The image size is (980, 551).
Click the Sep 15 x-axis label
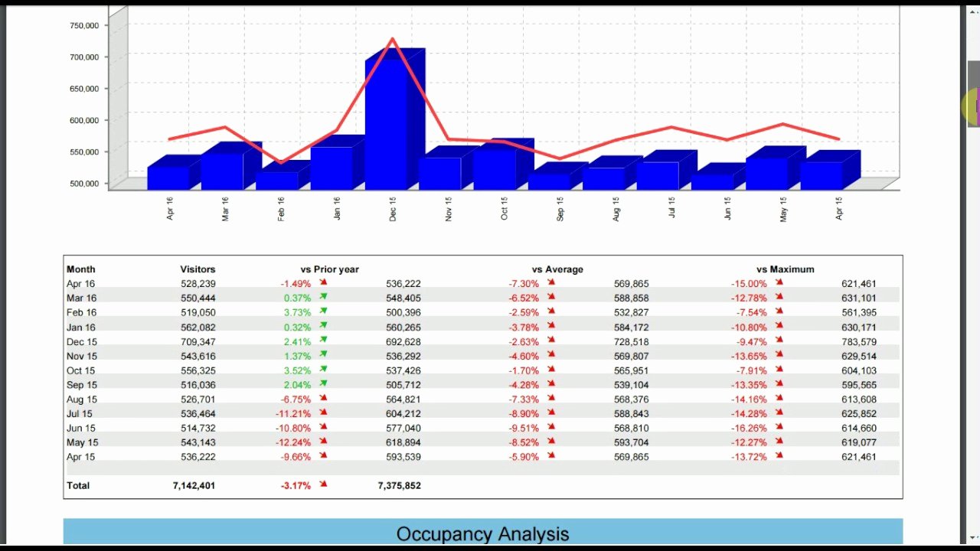560,209
